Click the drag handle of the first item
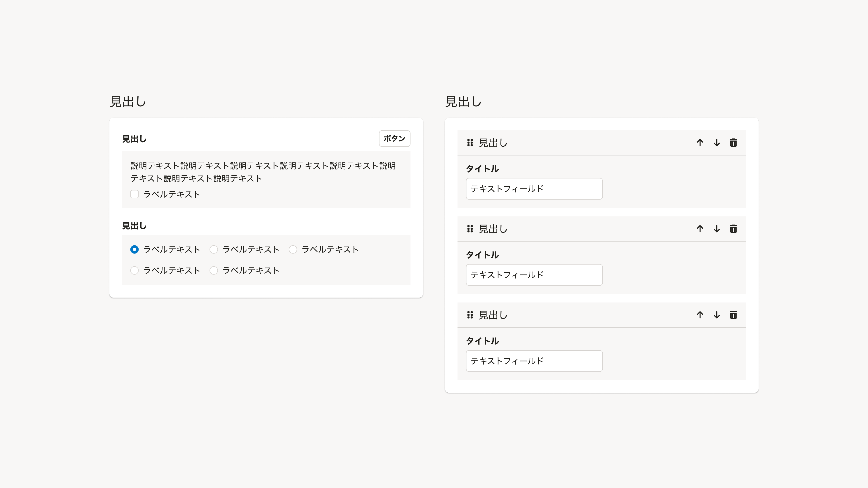Screen dimensions: 868x488 pyautogui.click(x=470, y=143)
